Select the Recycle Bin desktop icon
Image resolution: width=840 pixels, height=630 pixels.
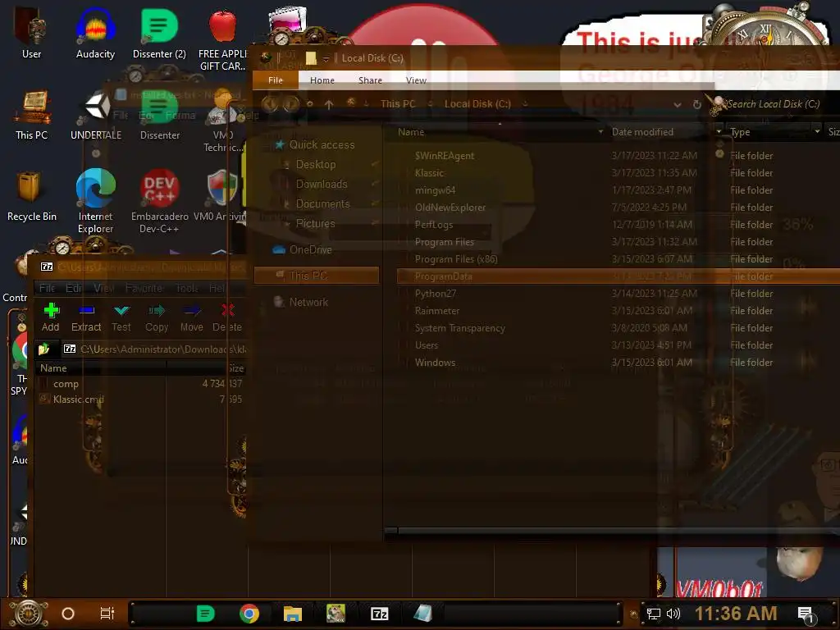[x=32, y=196]
